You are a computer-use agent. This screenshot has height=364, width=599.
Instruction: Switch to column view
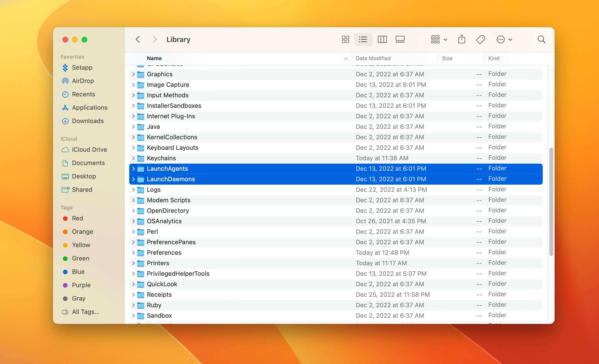pos(382,39)
